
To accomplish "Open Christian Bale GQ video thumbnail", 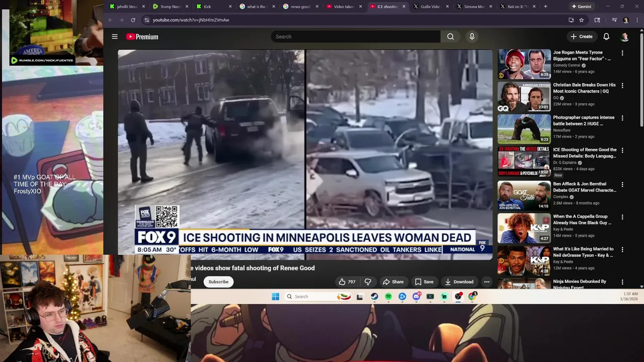I will tap(524, 97).
